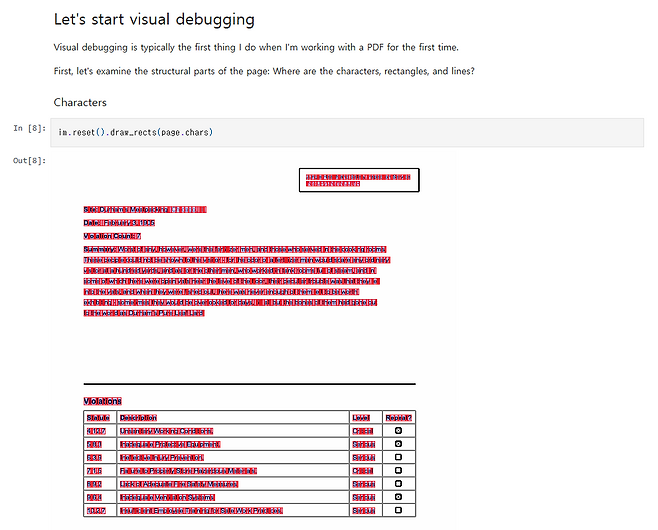Viewport: 658px width, 530px height.
Task: Click inside the im.reset().draw_rects code cell
Action: coord(347,133)
